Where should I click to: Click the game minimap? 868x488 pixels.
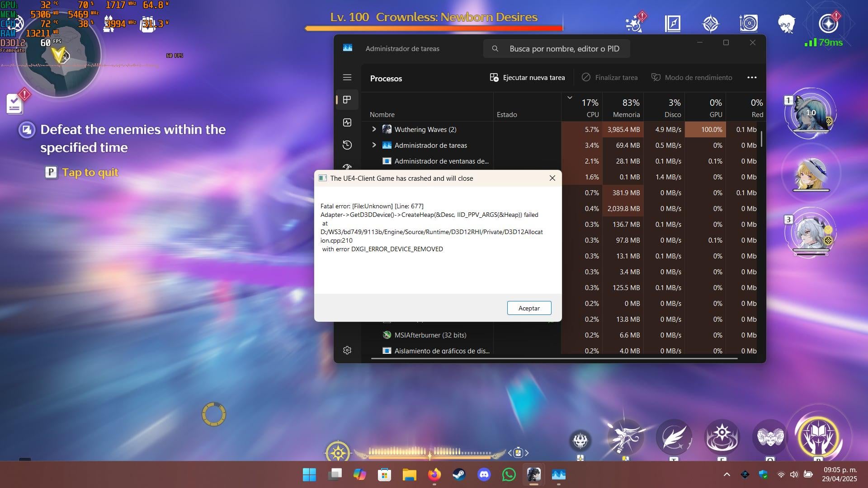coord(59,55)
